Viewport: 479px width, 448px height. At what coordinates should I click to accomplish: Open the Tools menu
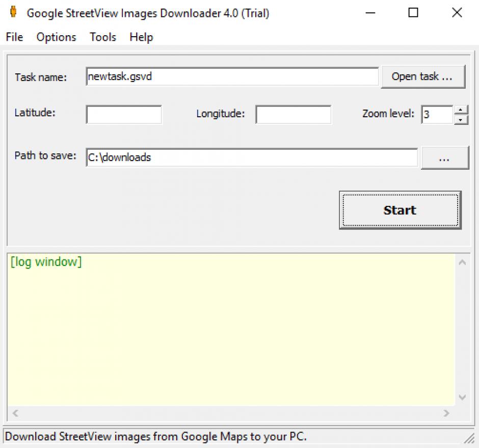coord(103,37)
